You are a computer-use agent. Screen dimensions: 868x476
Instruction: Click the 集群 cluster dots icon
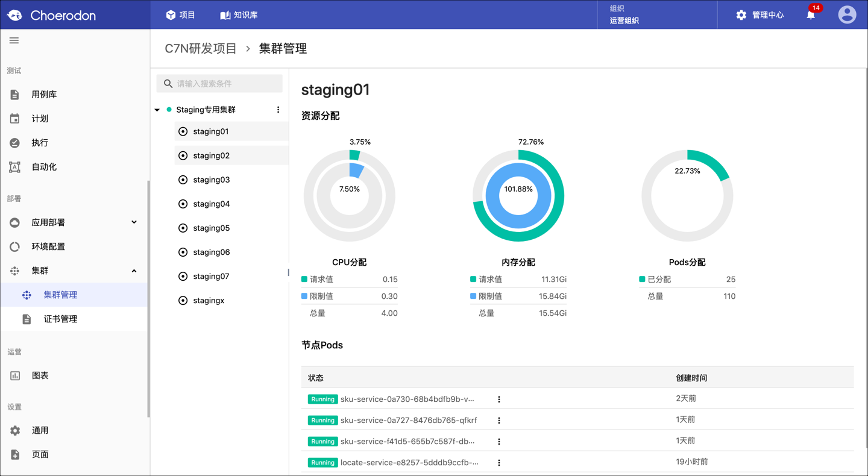(x=15, y=271)
